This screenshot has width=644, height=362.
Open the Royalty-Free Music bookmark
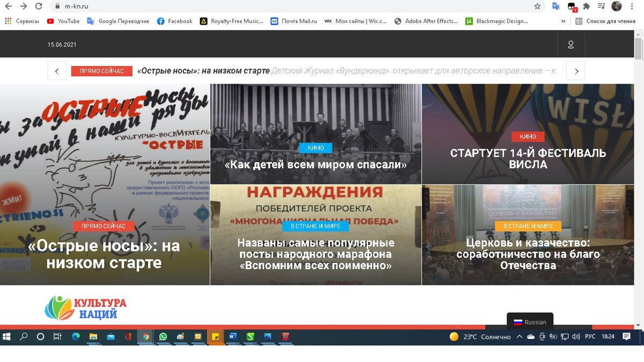click(231, 21)
